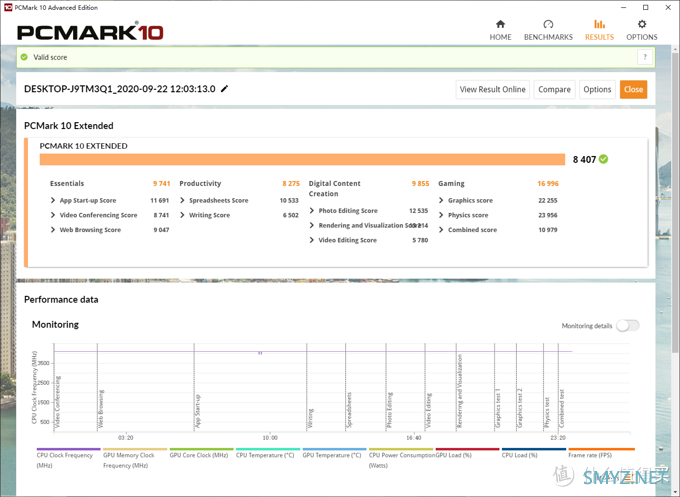680x497 pixels.
Task: Expand App Start-up Score row
Action: tap(53, 200)
